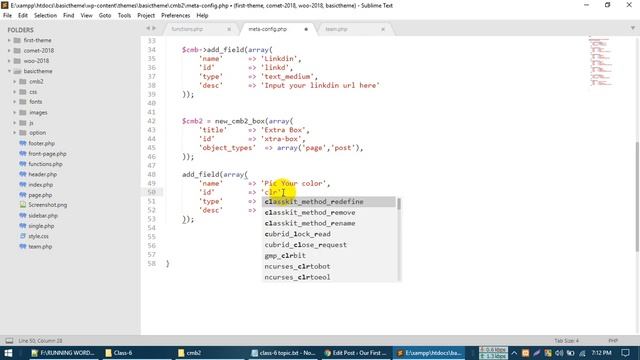Go to the next tab with right arrow
This screenshot has height=360, width=640.
point(154,28)
